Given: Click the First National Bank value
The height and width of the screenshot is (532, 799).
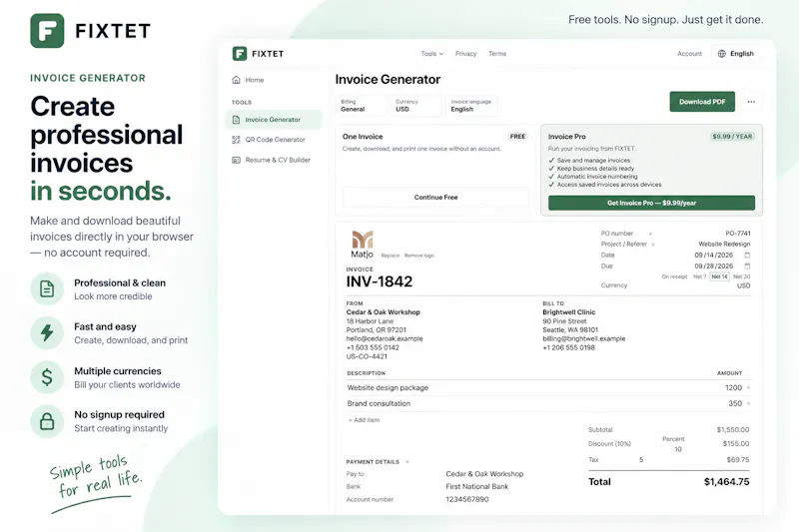Looking at the screenshot, I should (x=477, y=487).
